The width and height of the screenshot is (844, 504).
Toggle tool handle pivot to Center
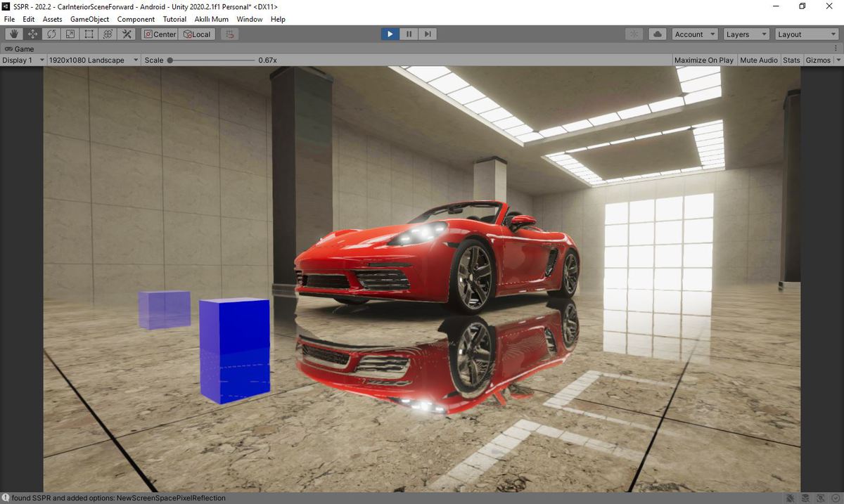coord(159,33)
